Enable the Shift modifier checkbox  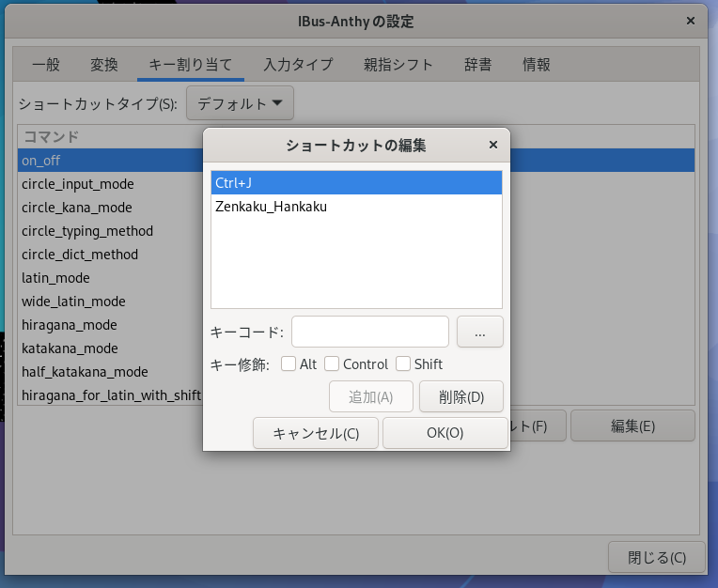click(403, 364)
